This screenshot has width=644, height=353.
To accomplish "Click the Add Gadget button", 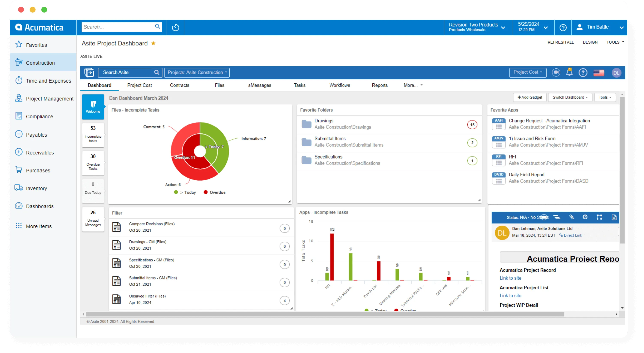I will pyautogui.click(x=530, y=97).
